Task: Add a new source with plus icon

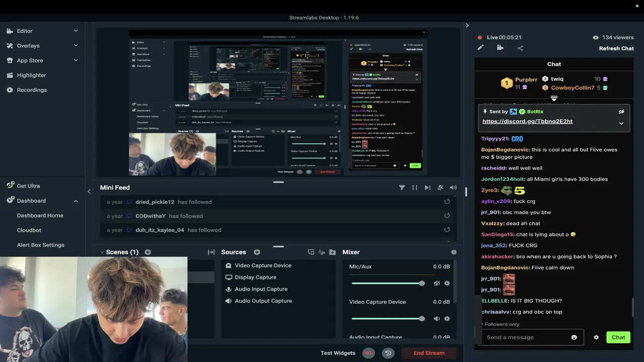Action: click(257, 252)
